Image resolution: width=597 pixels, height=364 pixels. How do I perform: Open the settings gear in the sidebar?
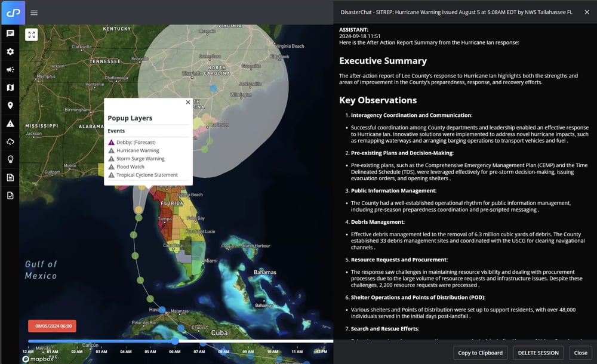coord(10,51)
